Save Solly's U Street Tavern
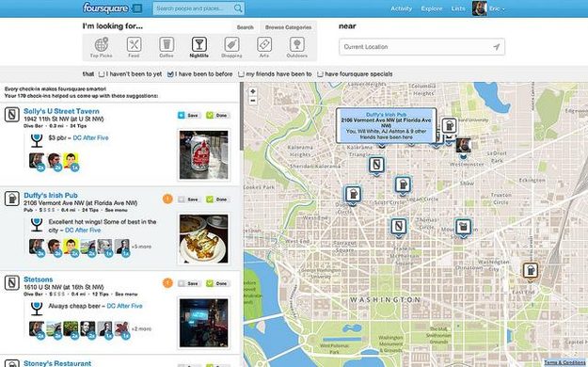This screenshot has width=588, height=367. [188, 115]
